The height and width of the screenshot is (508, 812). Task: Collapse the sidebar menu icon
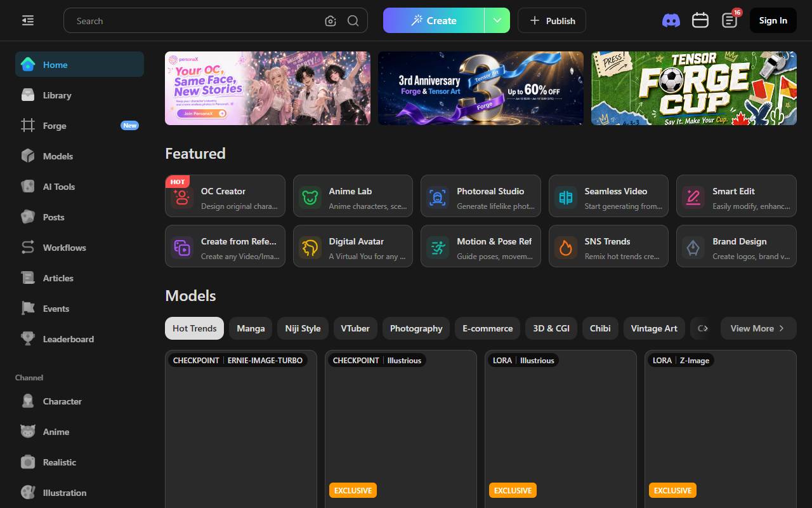pyautogui.click(x=28, y=20)
